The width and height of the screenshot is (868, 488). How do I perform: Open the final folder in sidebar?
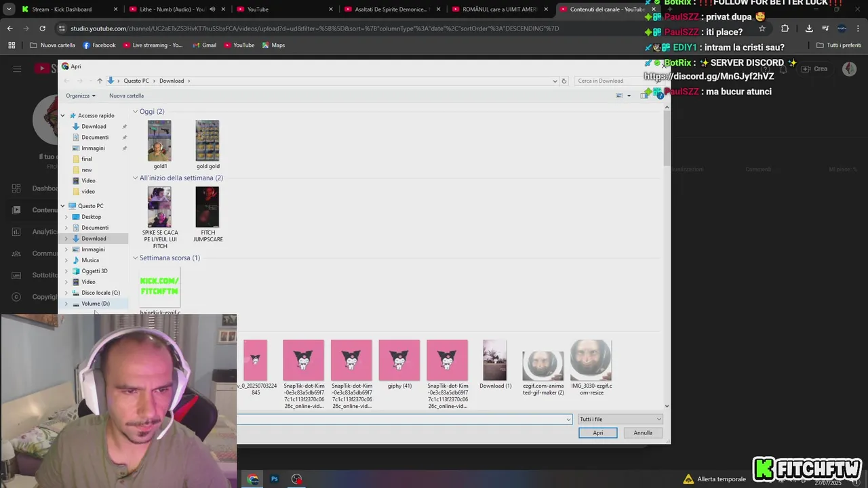[x=87, y=159]
